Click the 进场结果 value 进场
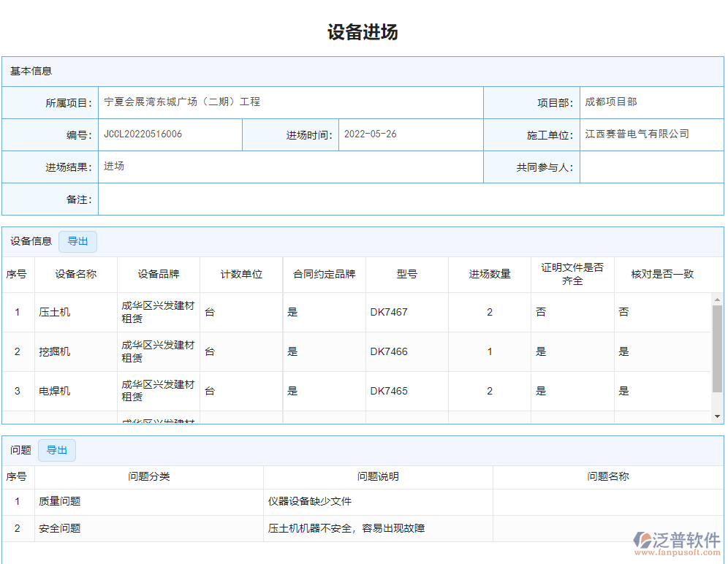Viewport: 728px width, 564px height. point(114,167)
